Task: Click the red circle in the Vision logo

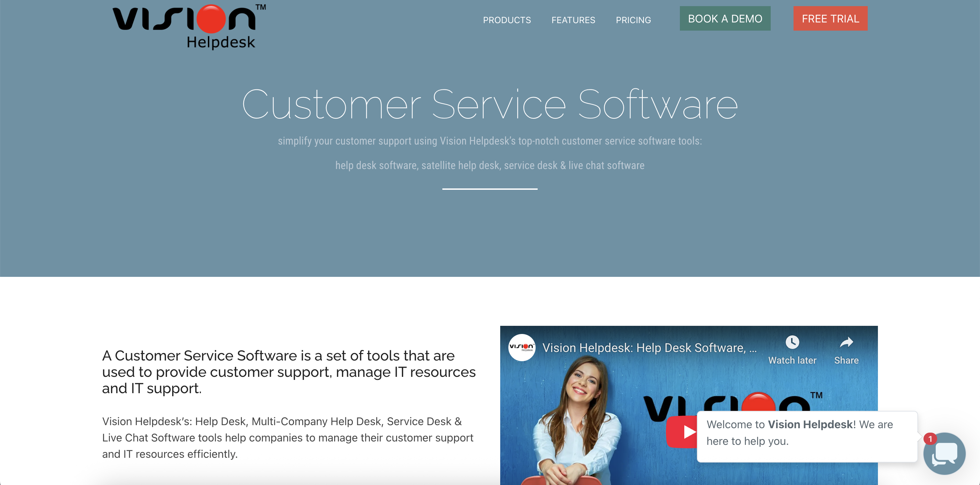Action: pyautogui.click(x=211, y=19)
